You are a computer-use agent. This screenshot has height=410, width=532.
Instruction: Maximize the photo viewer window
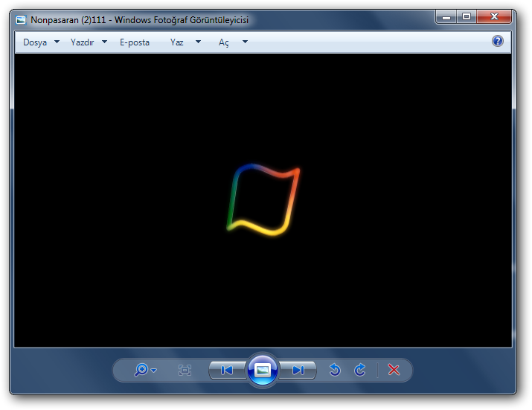(467, 16)
